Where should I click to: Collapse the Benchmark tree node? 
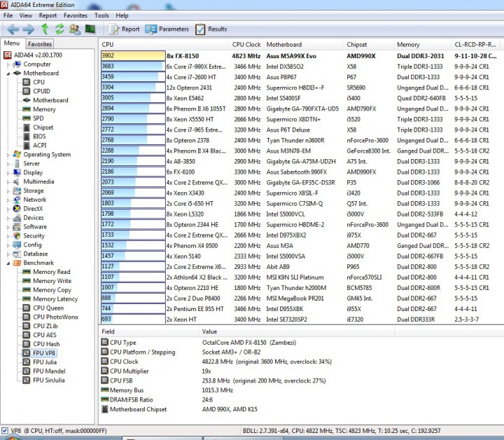point(8,263)
